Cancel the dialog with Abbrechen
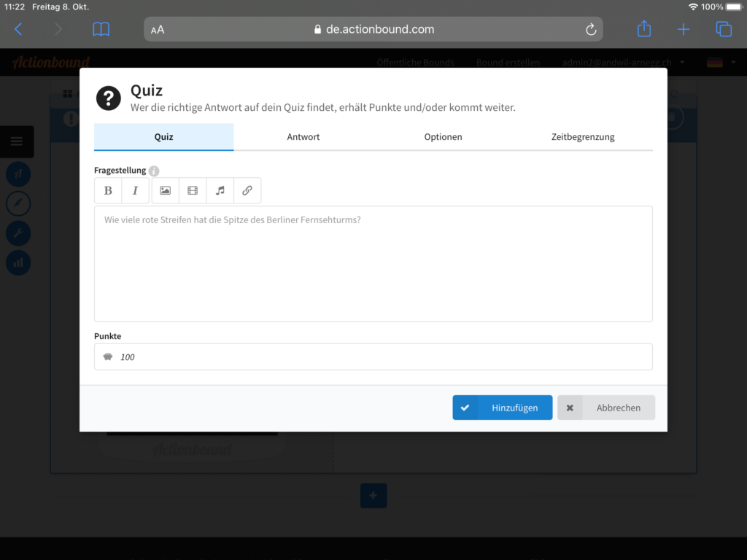 (606, 408)
